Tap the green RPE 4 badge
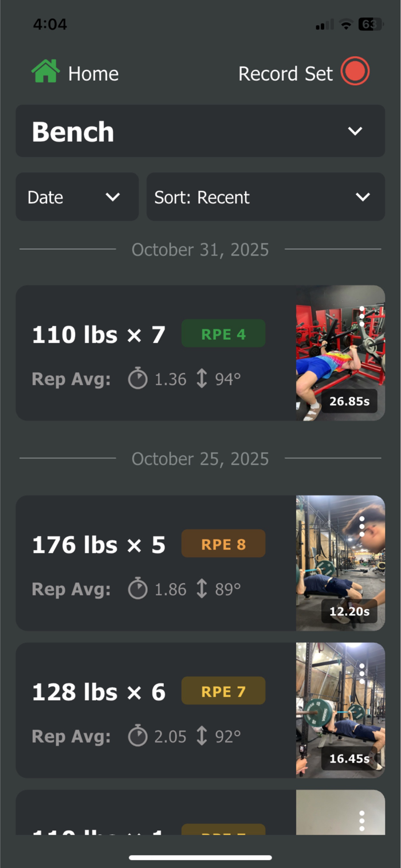The width and height of the screenshot is (401, 868). pos(223,333)
